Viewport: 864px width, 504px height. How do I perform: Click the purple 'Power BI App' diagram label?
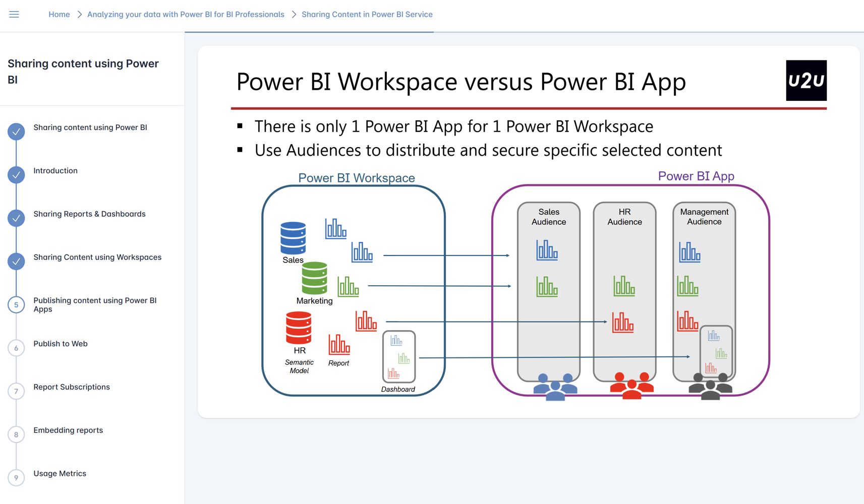[696, 176]
